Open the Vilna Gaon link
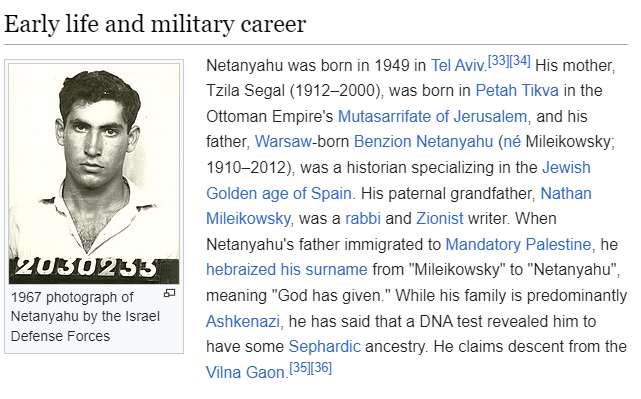The width and height of the screenshot is (641, 399). point(246,372)
